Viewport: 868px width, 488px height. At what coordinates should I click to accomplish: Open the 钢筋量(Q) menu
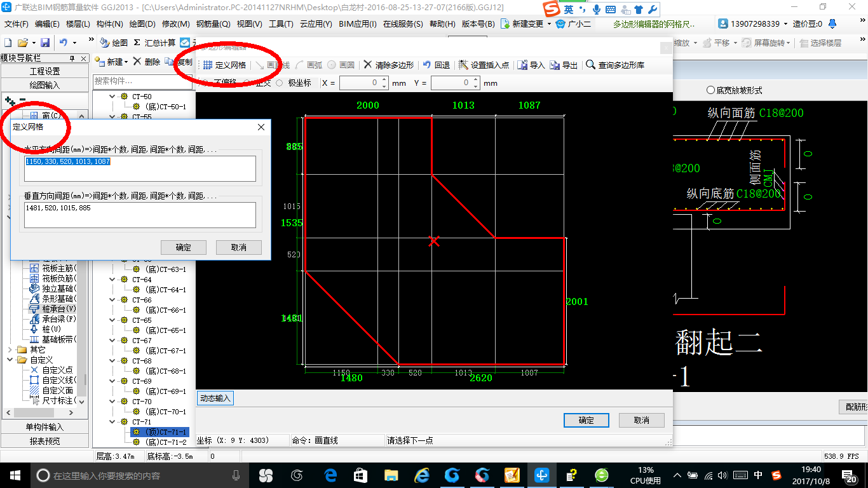click(x=213, y=24)
